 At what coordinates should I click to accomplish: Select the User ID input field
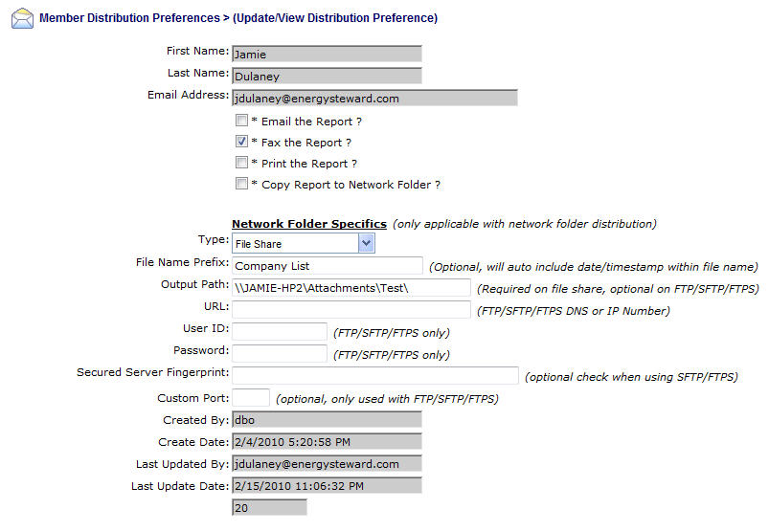coord(280,331)
